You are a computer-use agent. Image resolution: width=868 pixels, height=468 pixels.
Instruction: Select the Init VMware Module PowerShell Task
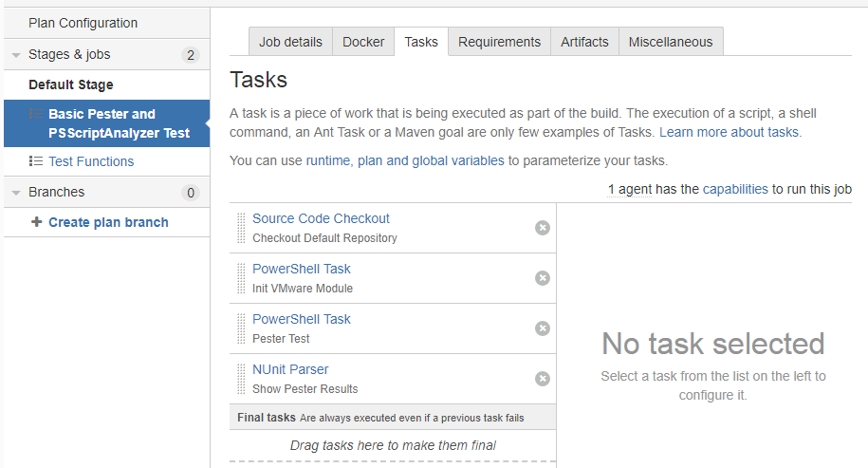tap(301, 269)
